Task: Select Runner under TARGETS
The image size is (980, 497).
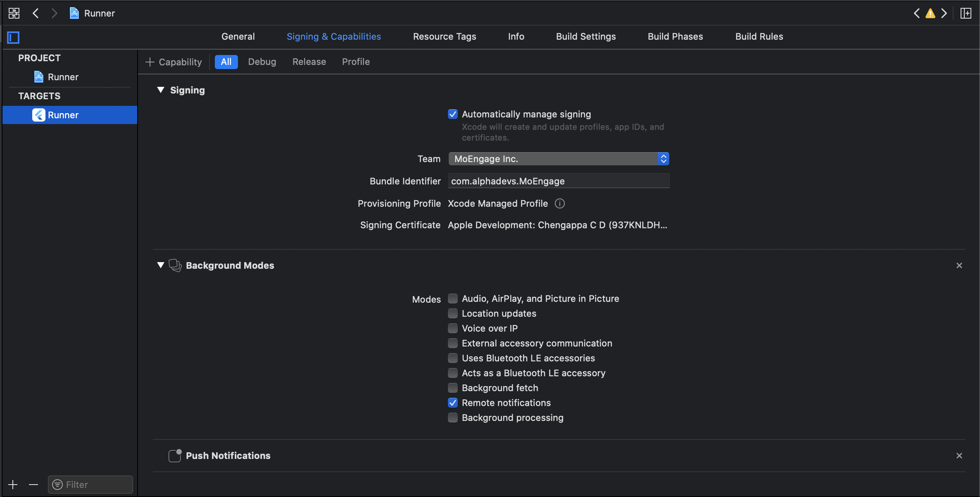Action: pyautogui.click(x=70, y=115)
